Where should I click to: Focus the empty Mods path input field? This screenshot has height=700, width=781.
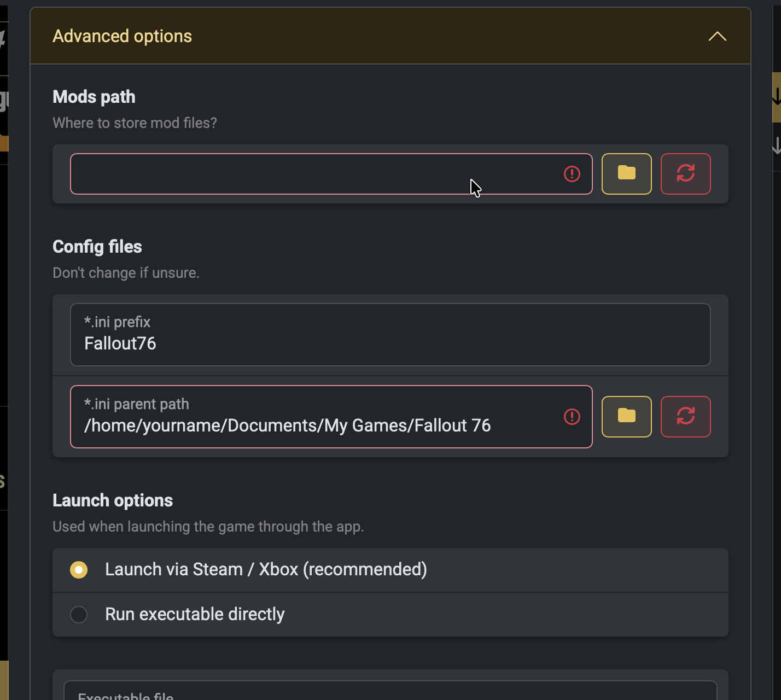point(331,174)
